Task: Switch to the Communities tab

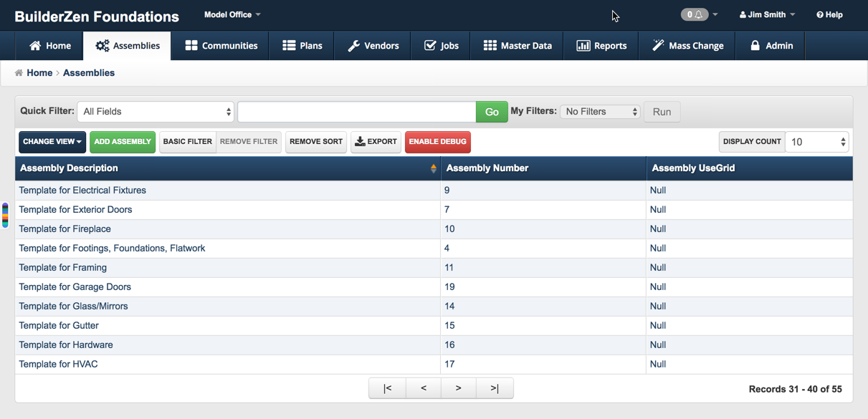Action: [221, 46]
